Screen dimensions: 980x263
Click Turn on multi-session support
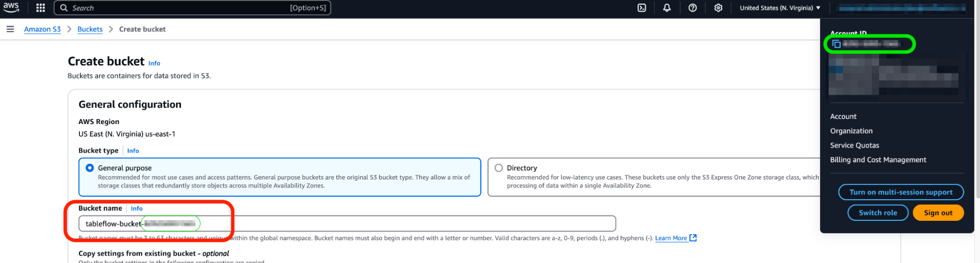pyautogui.click(x=901, y=192)
